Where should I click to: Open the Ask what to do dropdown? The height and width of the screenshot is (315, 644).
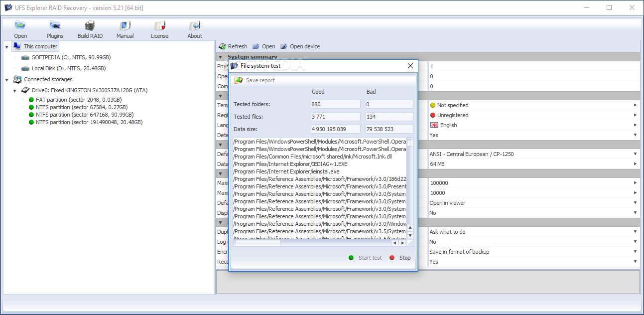click(635, 232)
